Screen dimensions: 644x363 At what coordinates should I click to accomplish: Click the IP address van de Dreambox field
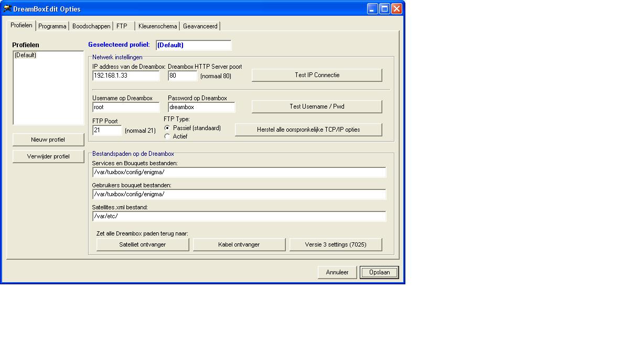126,76
